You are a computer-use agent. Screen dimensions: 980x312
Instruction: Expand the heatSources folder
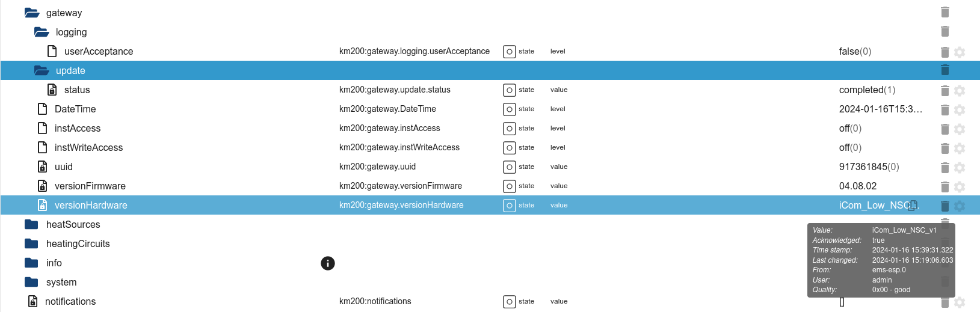(x=31, y=224)
